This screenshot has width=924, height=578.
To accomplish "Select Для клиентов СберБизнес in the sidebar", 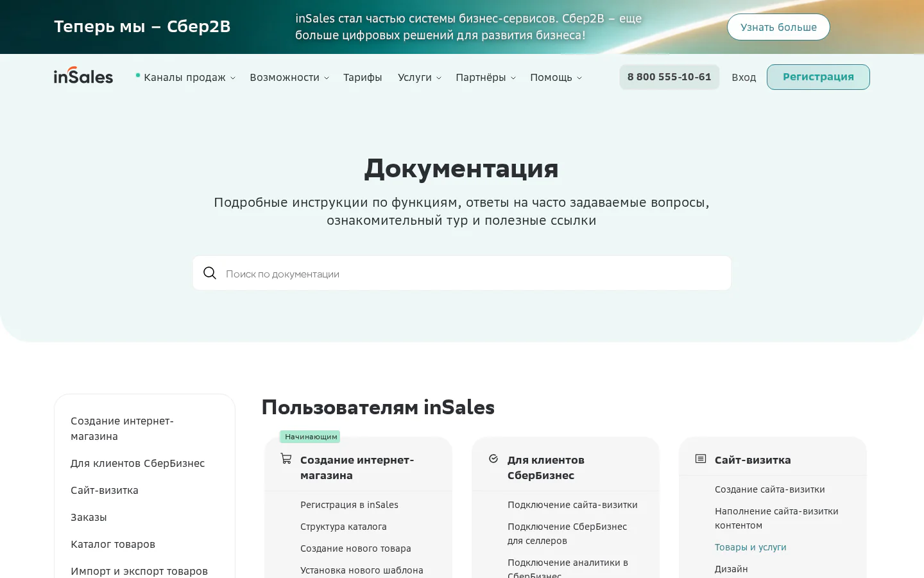I will coord(137,463).
